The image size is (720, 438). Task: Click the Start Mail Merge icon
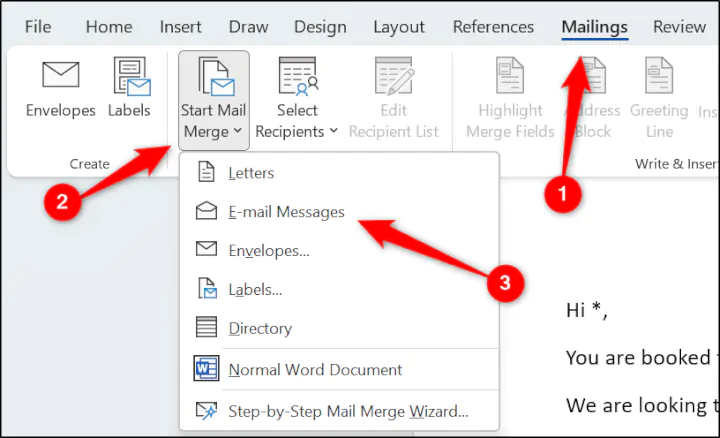pyautogui.click(x=216, y=76)
